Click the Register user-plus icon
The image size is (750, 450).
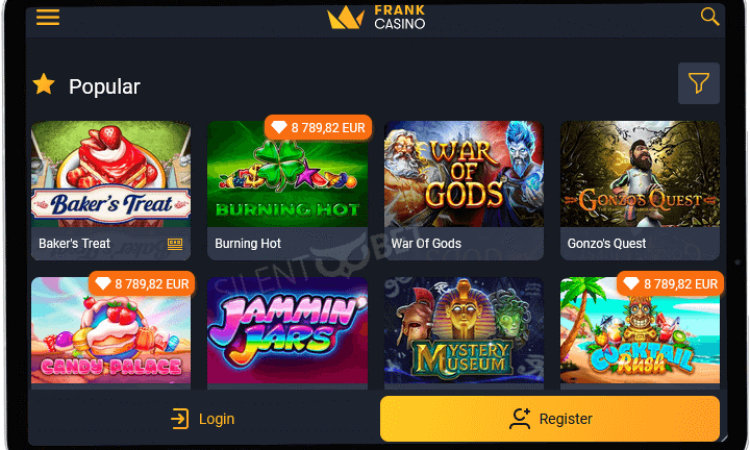click(x=520, y=418)
